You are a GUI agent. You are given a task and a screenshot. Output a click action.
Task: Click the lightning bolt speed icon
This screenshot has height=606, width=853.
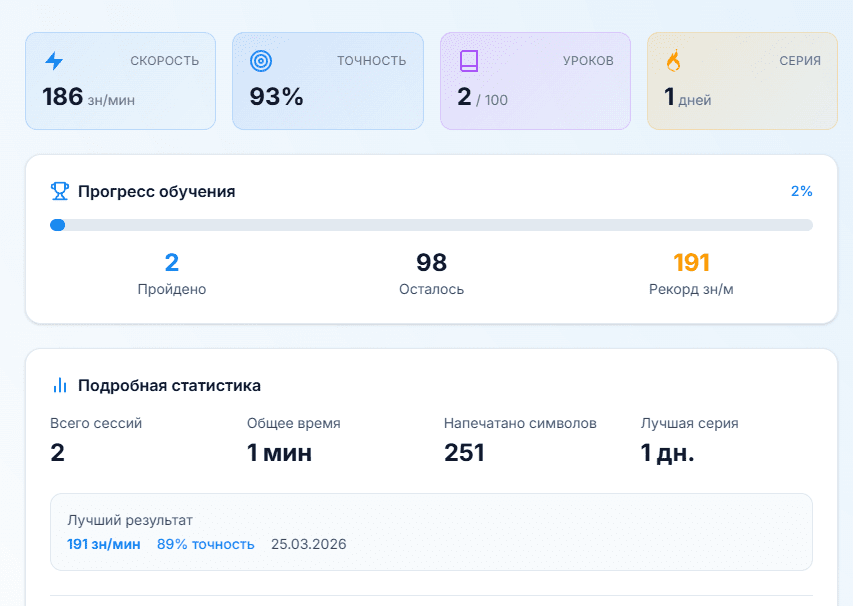(54, 60)
